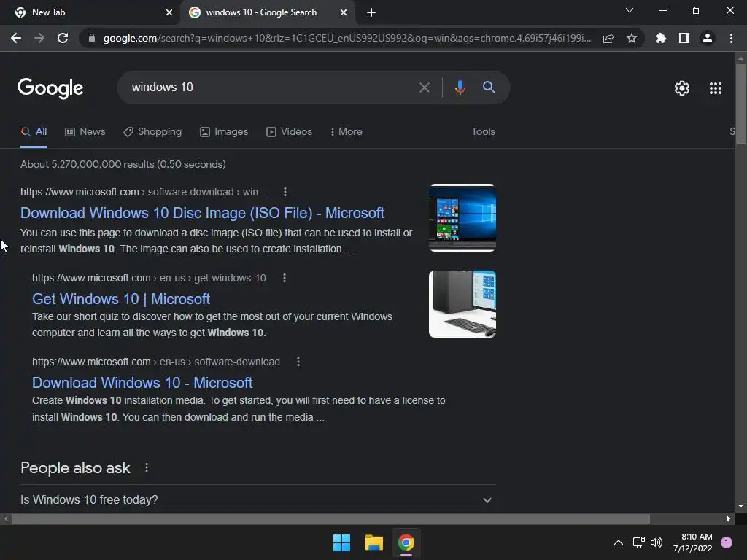Switch to Videos results
The height and width of the screenshot is (560, 747).
(289, 131)
